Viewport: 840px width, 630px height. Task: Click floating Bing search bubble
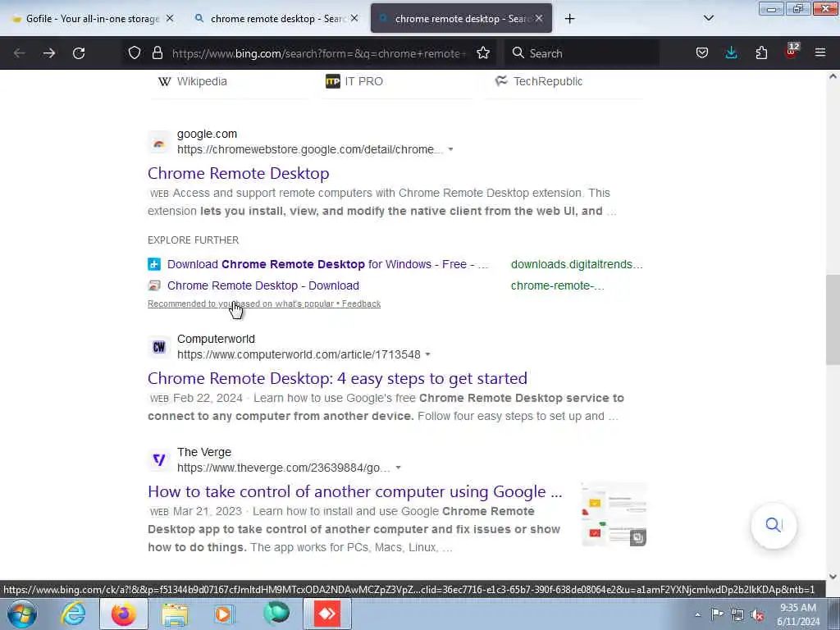click(774, 525)
